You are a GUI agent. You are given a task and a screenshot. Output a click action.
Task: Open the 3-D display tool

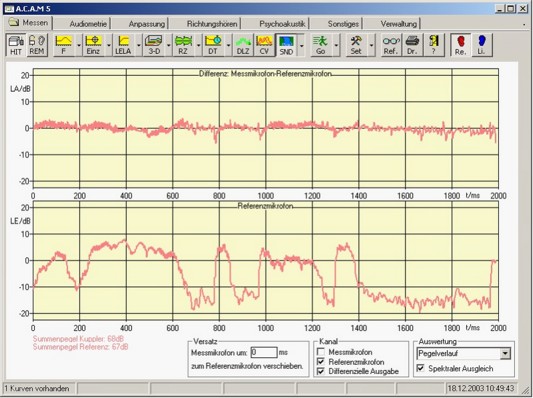(153, 45)
